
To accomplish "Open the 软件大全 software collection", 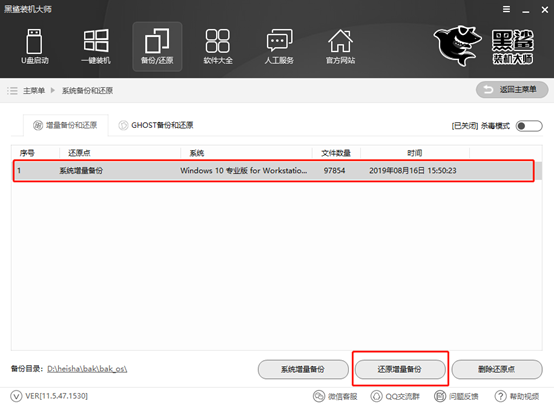I will 218,47.
